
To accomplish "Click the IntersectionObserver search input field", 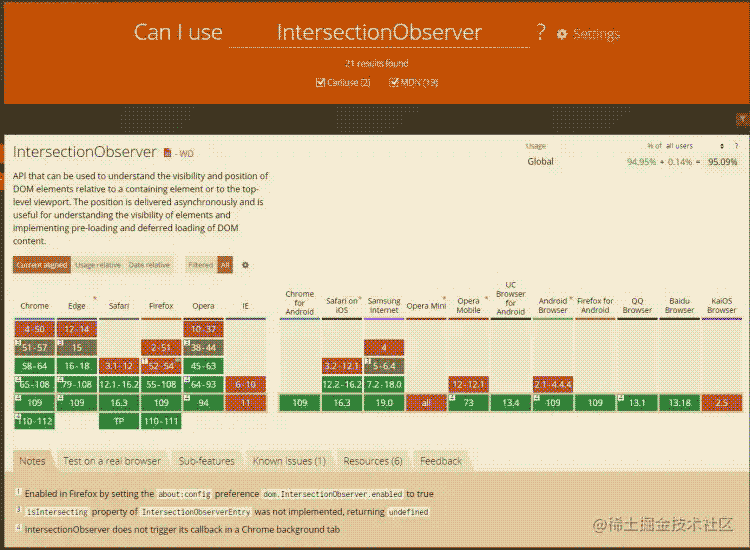I will click(x=379, y=33).
